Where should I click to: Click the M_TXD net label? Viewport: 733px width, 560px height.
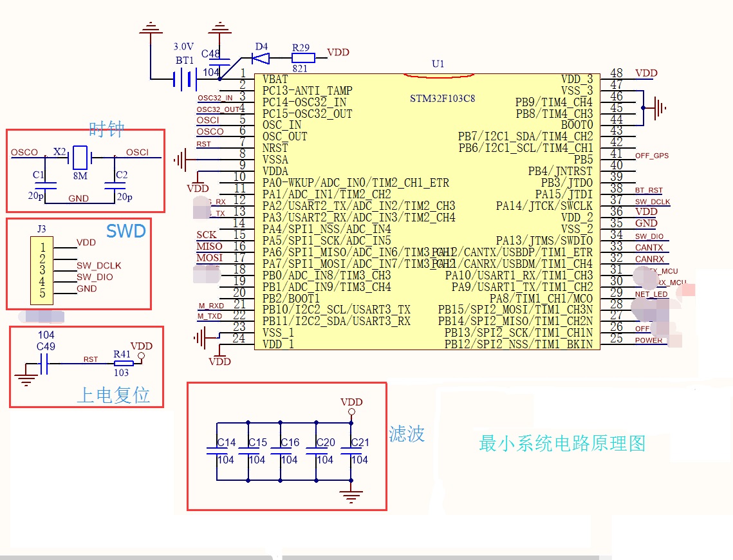209,317
